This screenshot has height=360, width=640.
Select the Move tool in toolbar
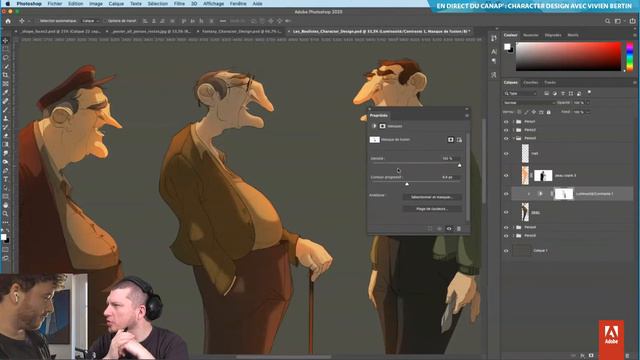pyautogui.click(x=5, y=40)
